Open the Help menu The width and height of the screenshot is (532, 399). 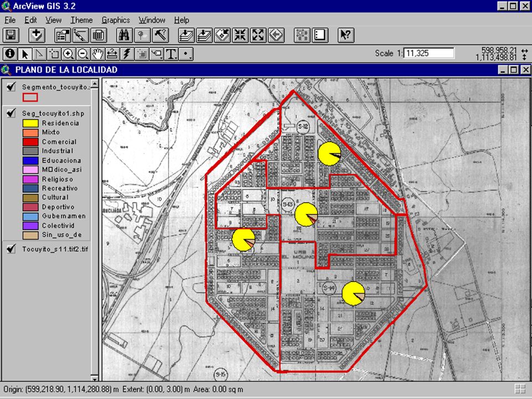[182, 20]
